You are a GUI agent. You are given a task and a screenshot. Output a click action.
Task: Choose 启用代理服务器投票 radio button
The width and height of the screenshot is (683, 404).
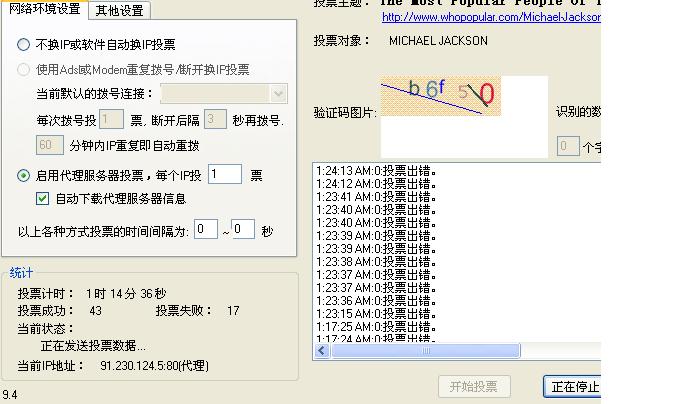pyautogui.click(x=24, y=175)
